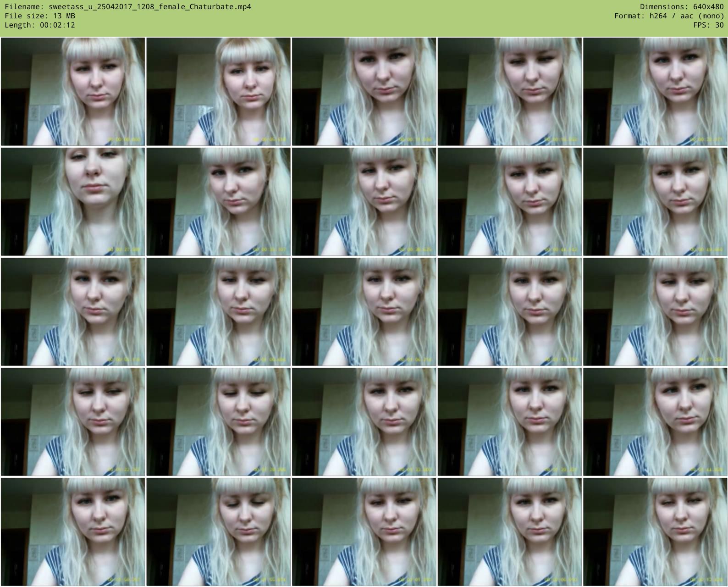Click the Length 00:02:12 label
This screenshot has width=728, height=587.
(x=40, y=25)
